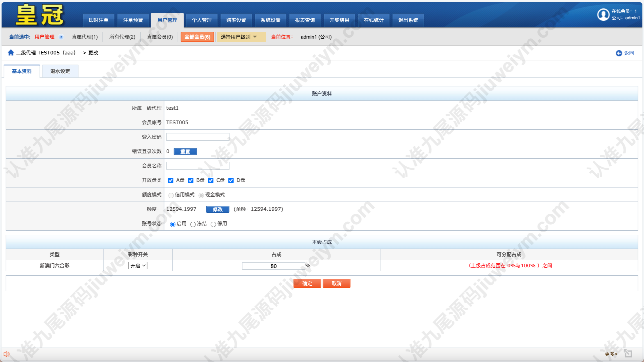Click the 会员名称 input field
The width and height of the screenshot is (644, 362).
198,166
